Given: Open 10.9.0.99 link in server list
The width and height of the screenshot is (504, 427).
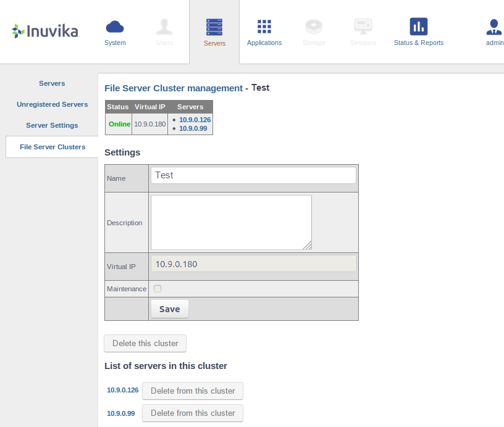Looking at the screenshot, I should click(121, 413).
